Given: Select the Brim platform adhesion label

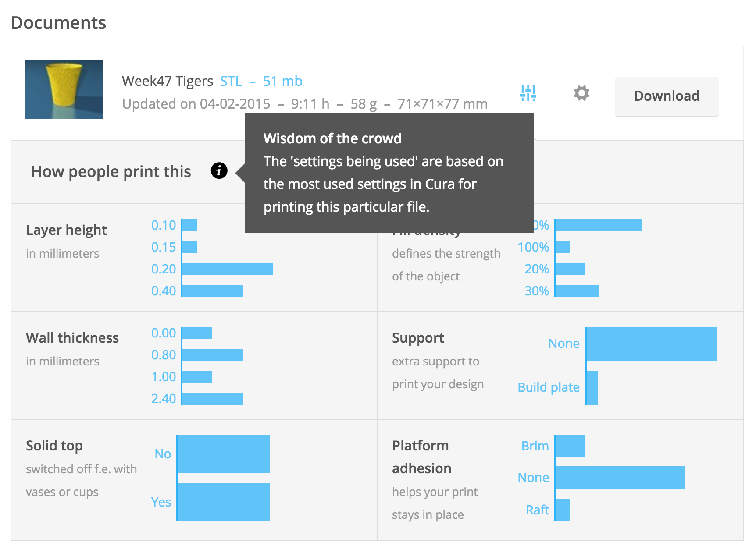Looking at the screenshot, I should coord(535,446).
